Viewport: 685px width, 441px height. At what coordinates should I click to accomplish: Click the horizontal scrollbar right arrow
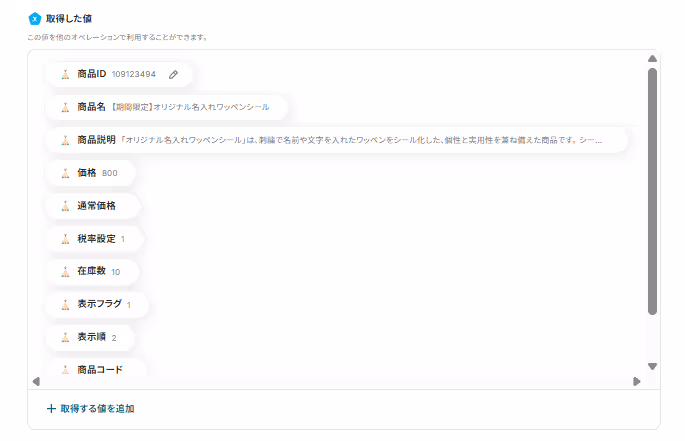tap(637, 382)
